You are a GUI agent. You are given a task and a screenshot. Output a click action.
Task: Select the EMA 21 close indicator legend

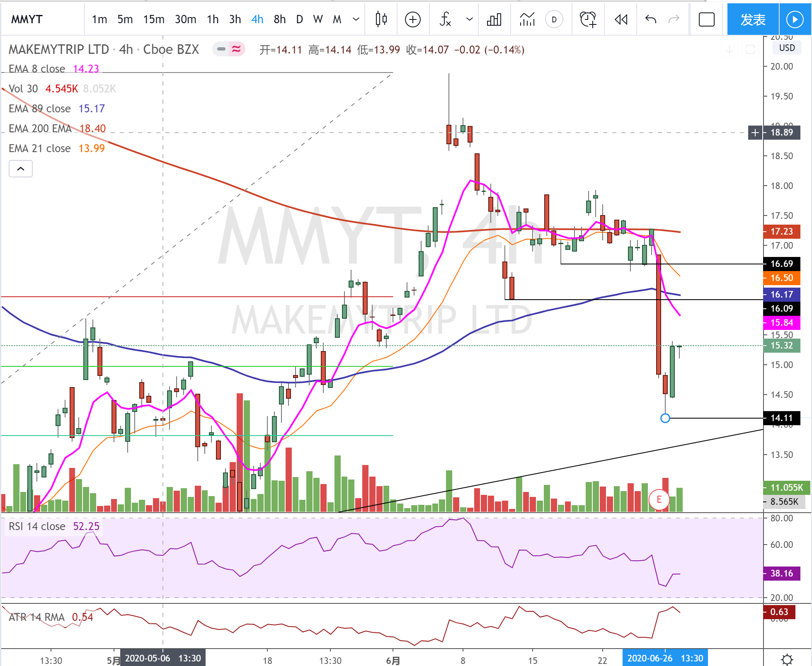tap(57, 148)
